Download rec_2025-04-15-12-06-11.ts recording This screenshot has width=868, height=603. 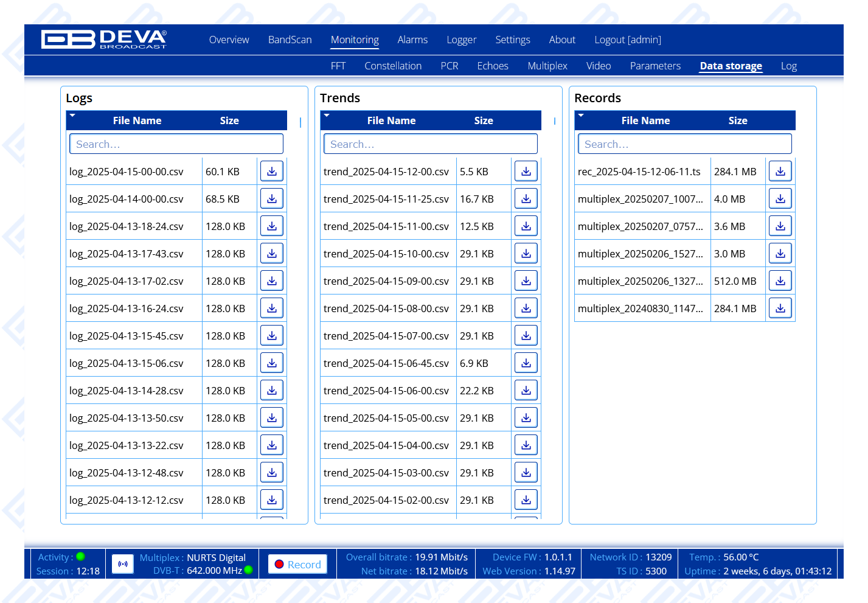pyautogui.click(x=780, y=172)
